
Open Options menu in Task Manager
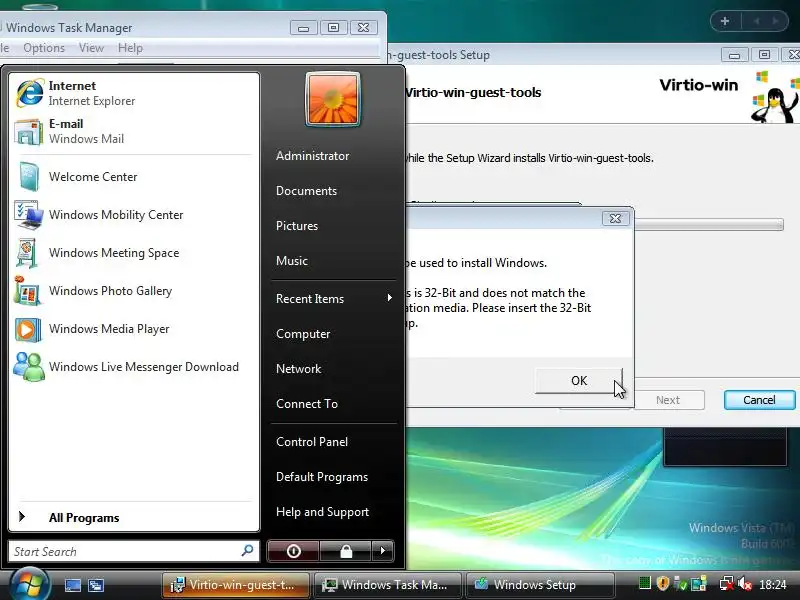(x=44, y=48)
